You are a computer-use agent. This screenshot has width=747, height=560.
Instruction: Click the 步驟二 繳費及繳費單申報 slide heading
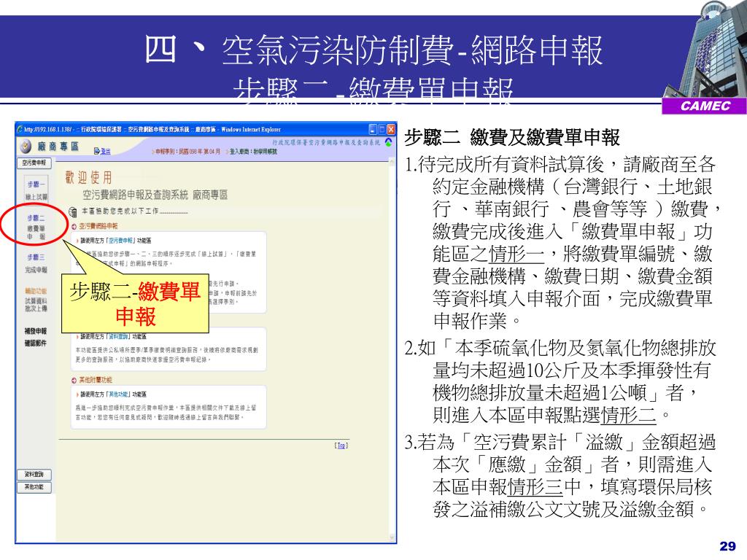[512, 138]
